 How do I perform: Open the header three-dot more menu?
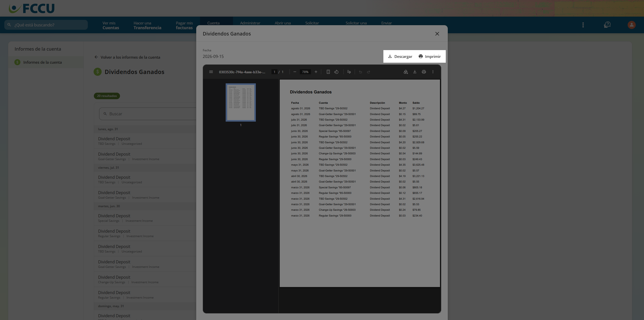point(583,25)
